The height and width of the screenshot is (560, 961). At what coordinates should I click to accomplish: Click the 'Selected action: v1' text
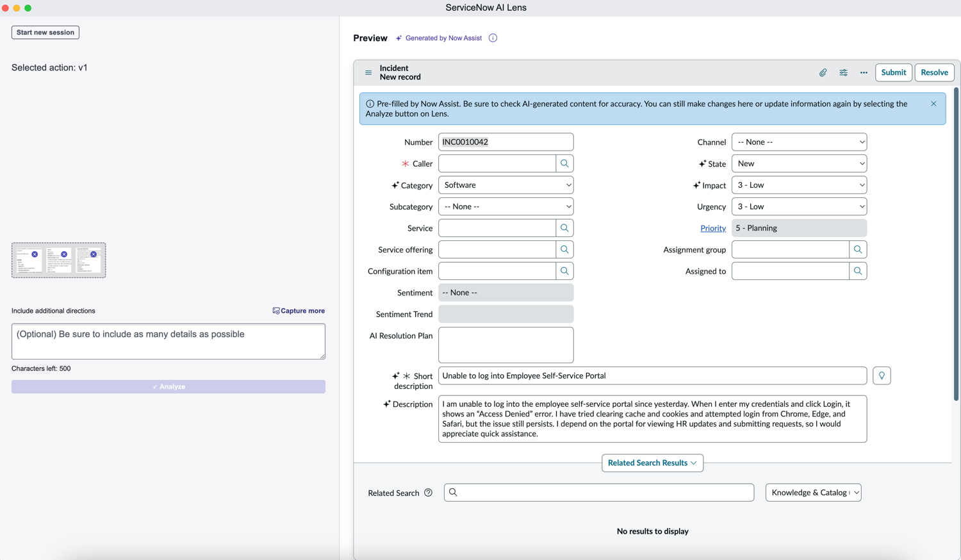tap(49, 67)
